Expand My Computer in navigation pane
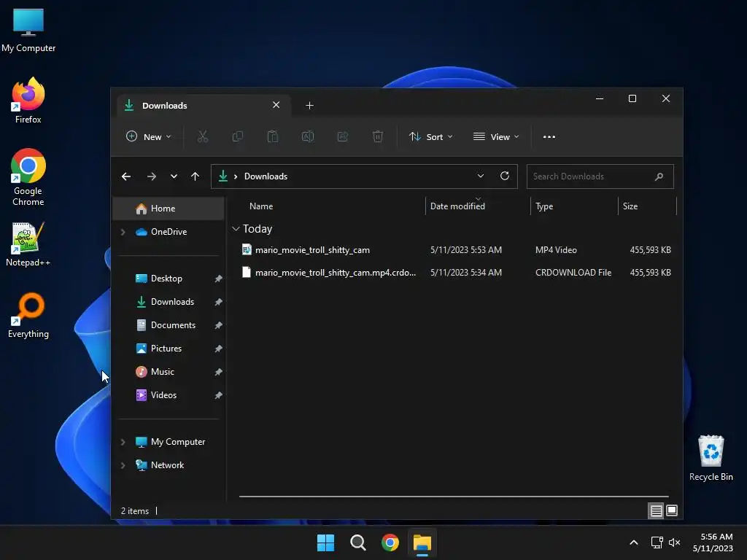The image size is (747, 560). pyautogui.click(x=123, y=442)
